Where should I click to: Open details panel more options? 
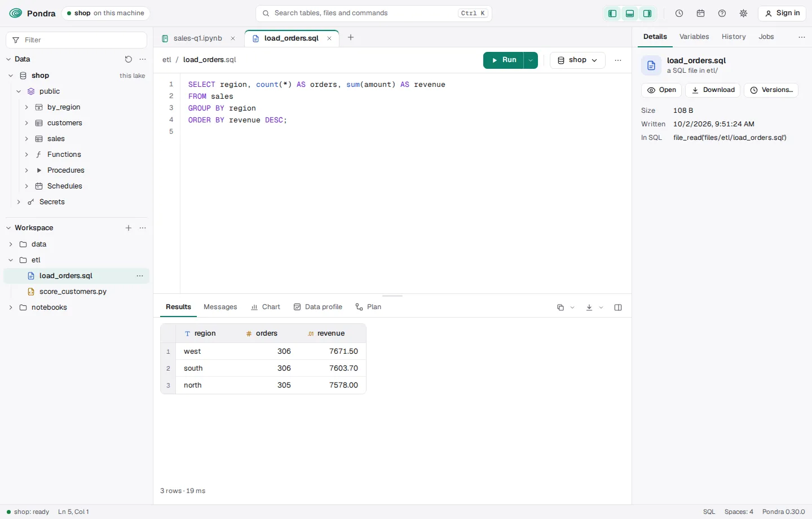(802, 37)
